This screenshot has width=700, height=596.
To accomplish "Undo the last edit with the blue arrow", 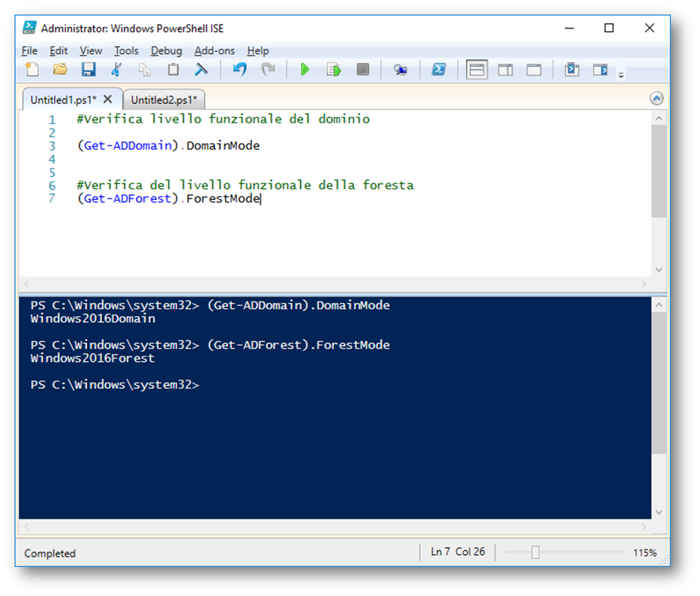I will (240, 69).
